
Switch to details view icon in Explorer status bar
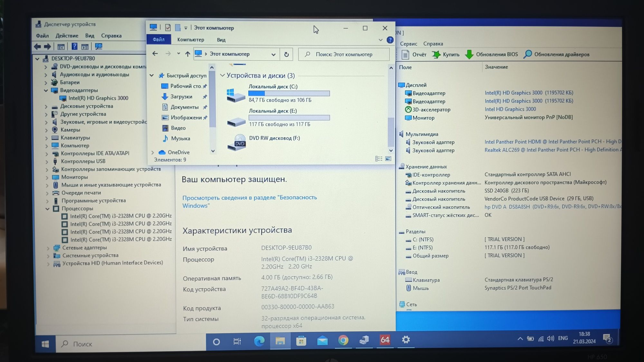point(379,159)
